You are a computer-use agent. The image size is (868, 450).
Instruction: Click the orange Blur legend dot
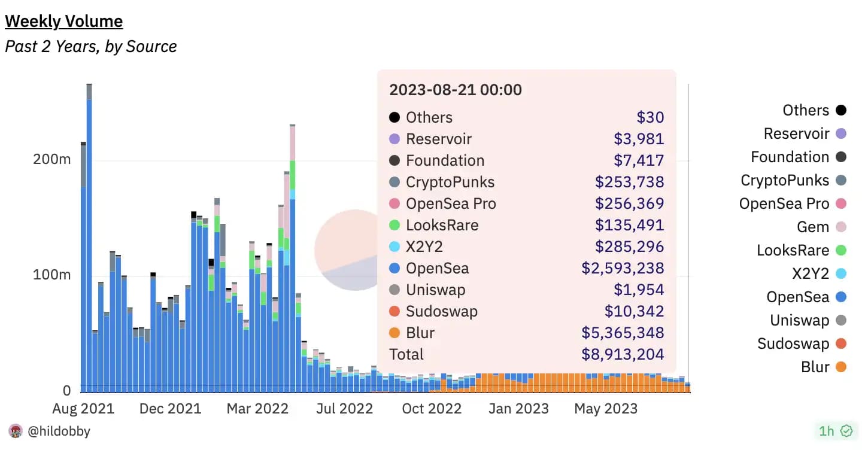click(841, 367)
